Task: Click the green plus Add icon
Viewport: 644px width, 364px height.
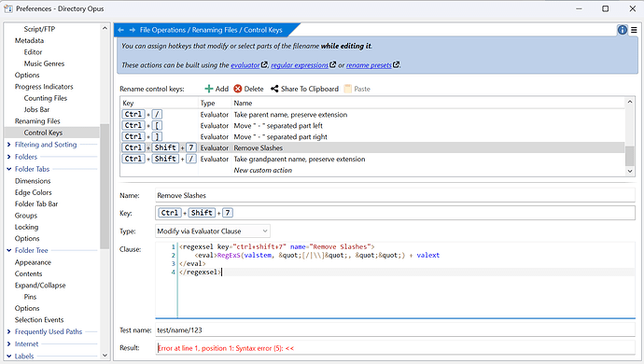Action: [x=209, y=89]
